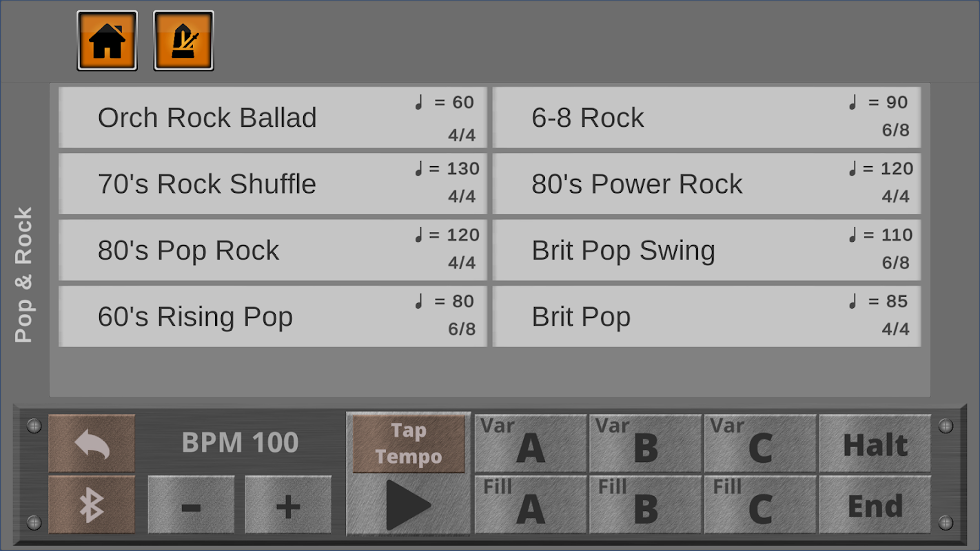Tap the Bluetooth icon button
The height and width of the screenshot is (551, 980).
point(92,505)
